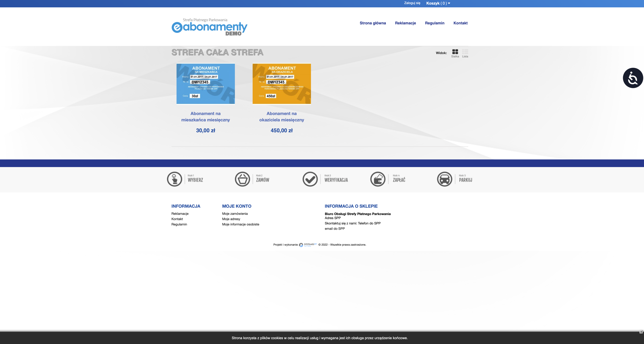644x344 pixels.
Task: Click the WERYFIKACJA step label
Action: 336,180
